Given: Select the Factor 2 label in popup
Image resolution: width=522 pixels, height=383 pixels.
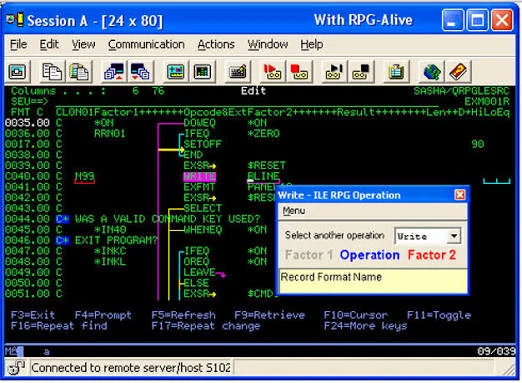Looking at the screenshot, I should point(432,255).
